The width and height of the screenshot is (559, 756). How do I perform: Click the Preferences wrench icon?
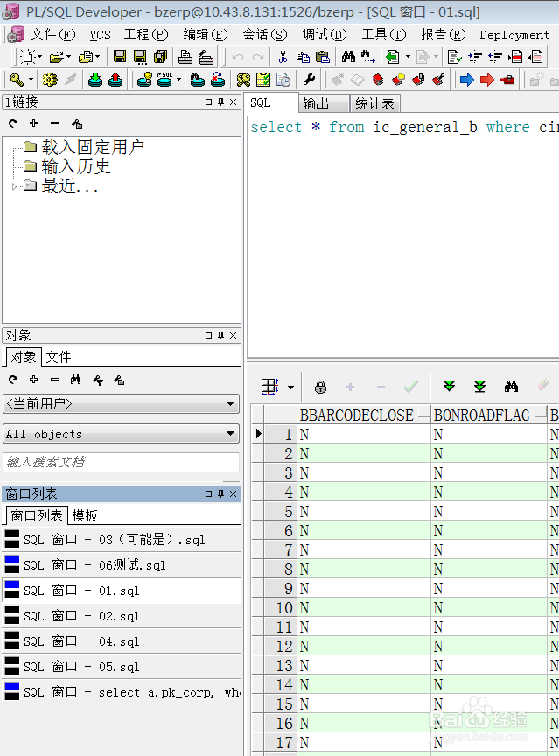tap(309, 80)
